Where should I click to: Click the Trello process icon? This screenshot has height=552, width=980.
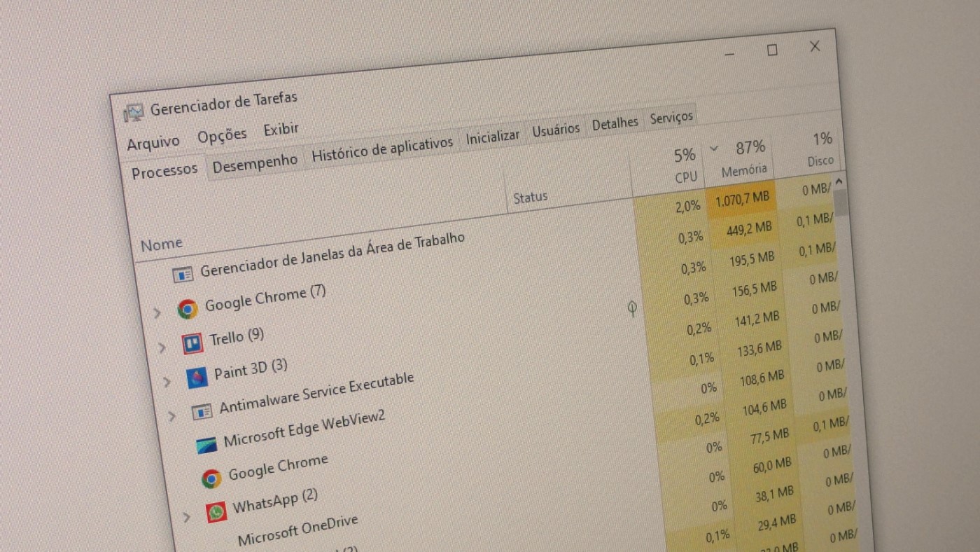point(192,343)
